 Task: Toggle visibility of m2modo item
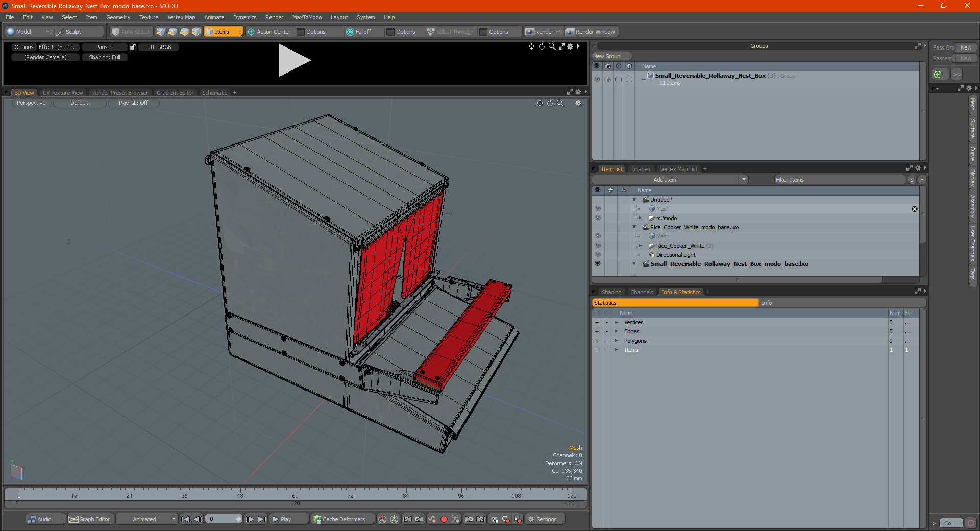click(597, 218)
